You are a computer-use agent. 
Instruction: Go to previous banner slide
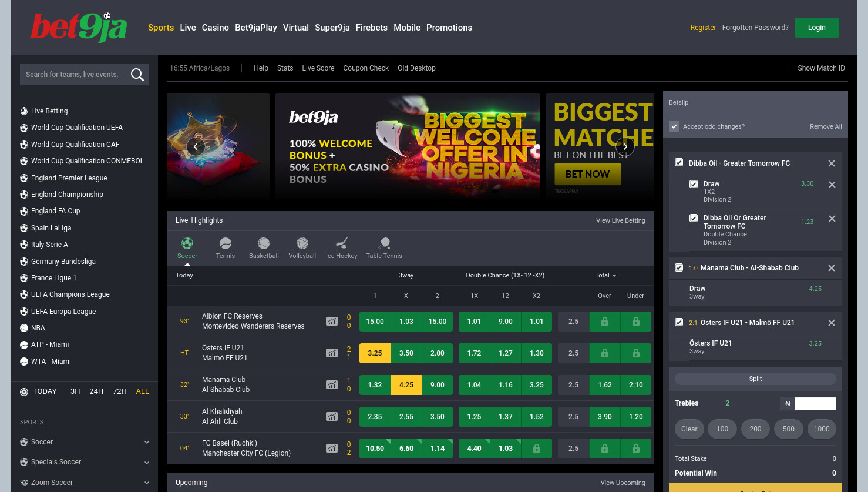pos(196,147)
